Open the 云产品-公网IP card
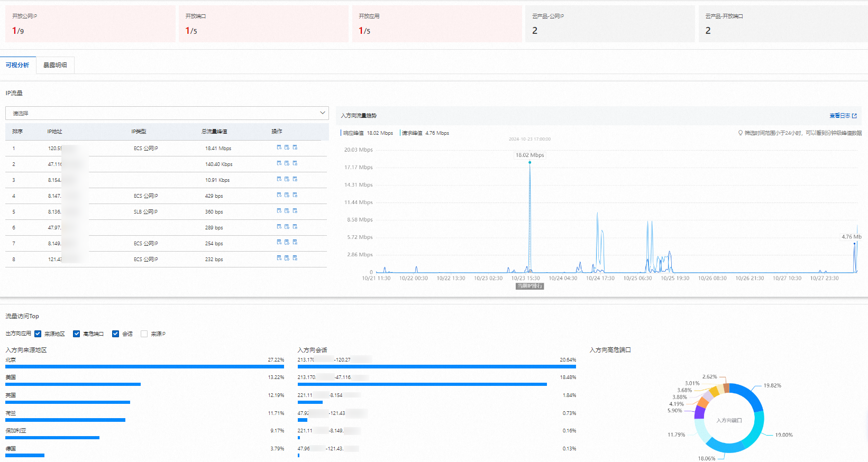The height and width of the screenshot is (462, 868). (x=610, y=24)
